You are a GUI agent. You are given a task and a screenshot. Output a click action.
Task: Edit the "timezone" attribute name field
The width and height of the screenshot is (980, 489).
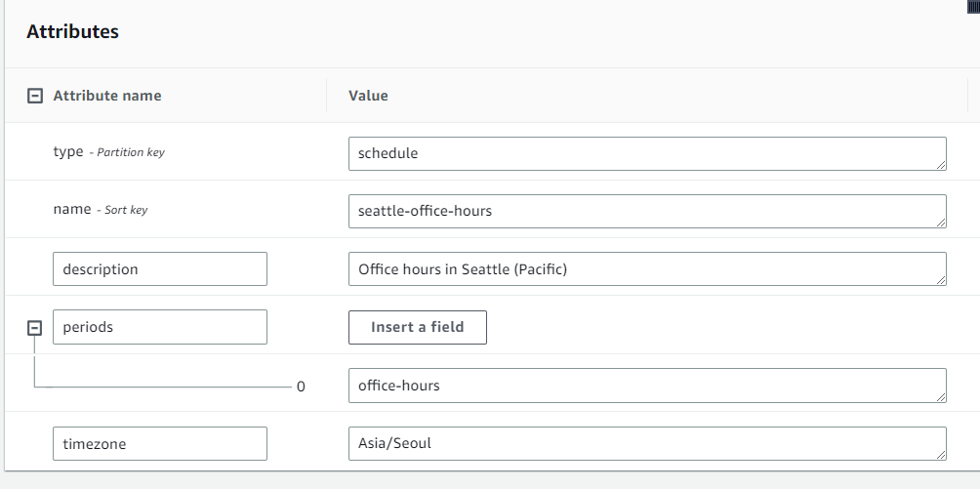point(159,443)
